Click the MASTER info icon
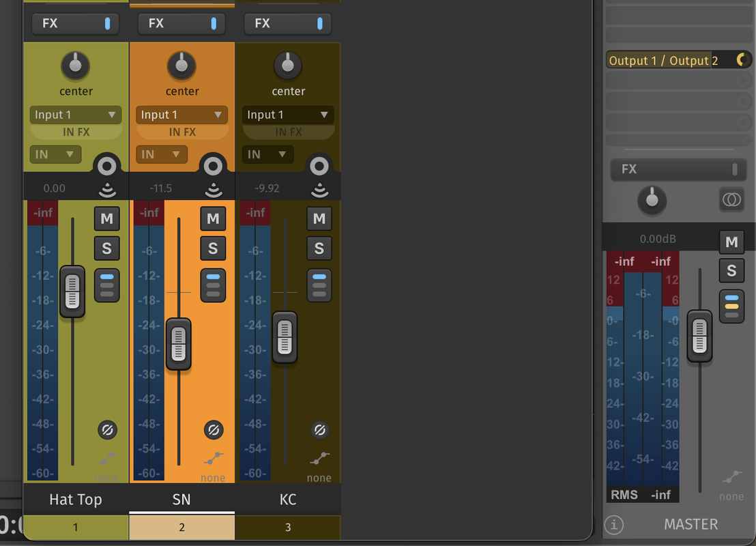 [x=614, y=524]
